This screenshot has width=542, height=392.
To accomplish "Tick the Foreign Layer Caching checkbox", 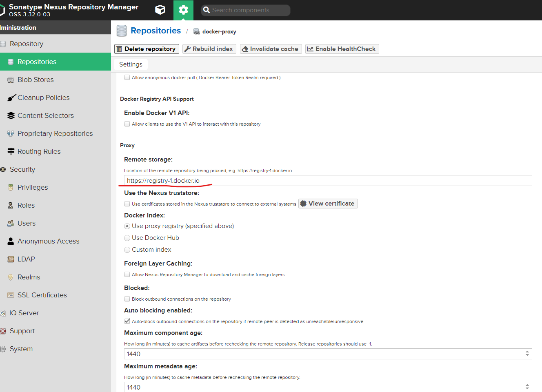I will pyautogui.click(x=127, y=275).
